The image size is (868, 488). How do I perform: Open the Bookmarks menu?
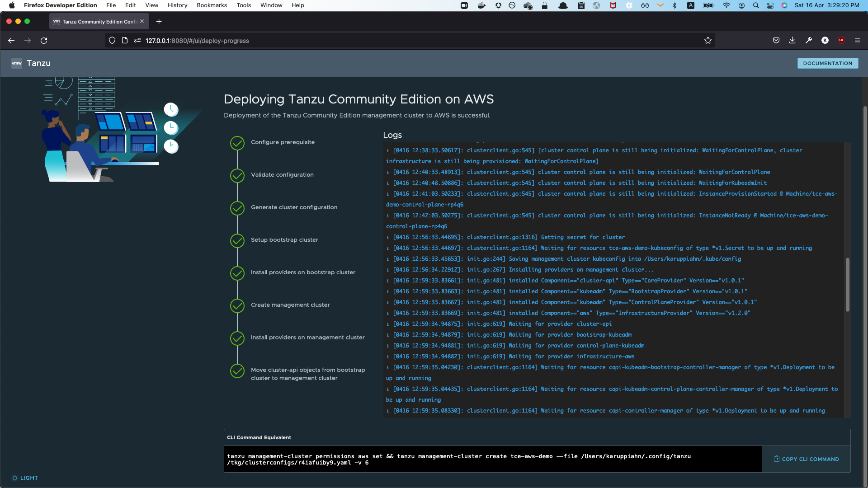[x=212, y=5]
